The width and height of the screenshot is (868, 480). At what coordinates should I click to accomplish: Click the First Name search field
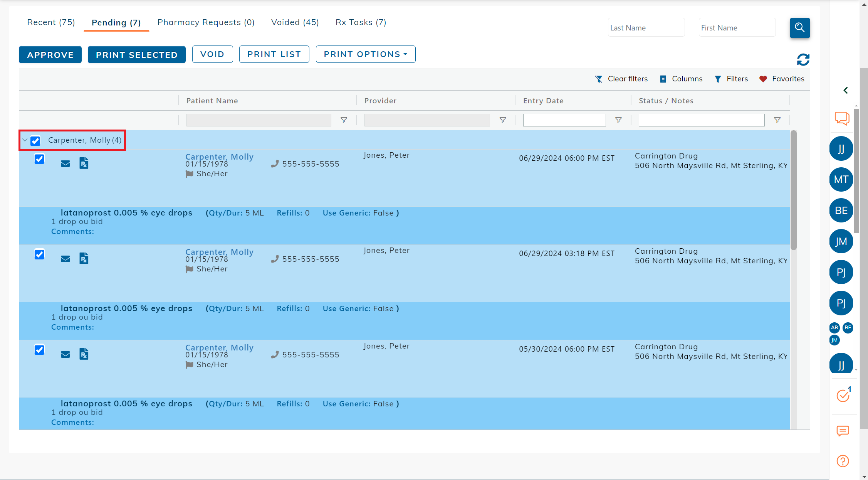click(737, 27)
